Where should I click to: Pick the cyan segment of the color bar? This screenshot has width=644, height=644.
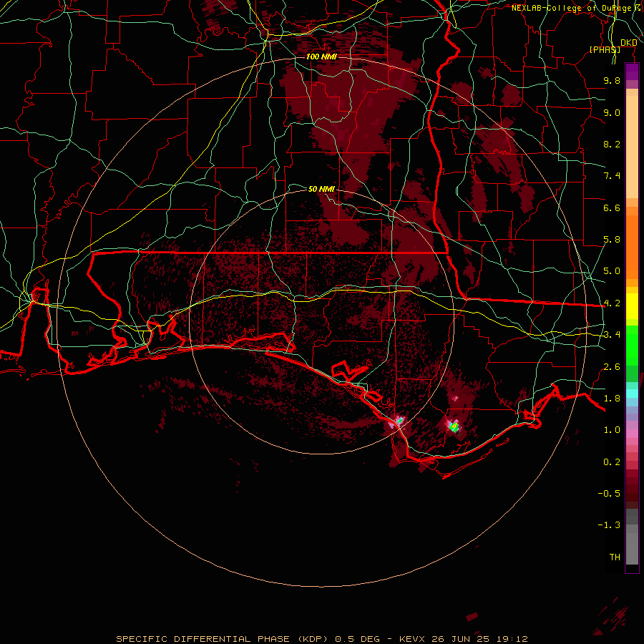[632, 394]
